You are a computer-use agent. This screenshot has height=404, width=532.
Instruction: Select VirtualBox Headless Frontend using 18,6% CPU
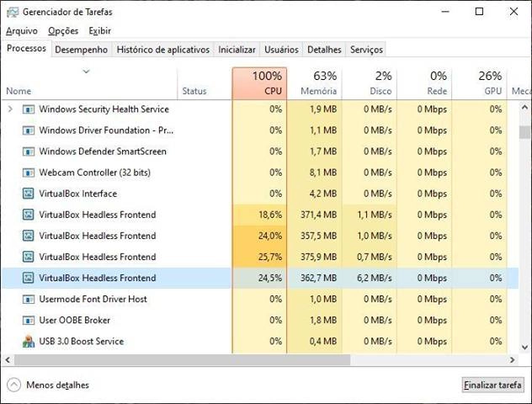coord(97,215)
